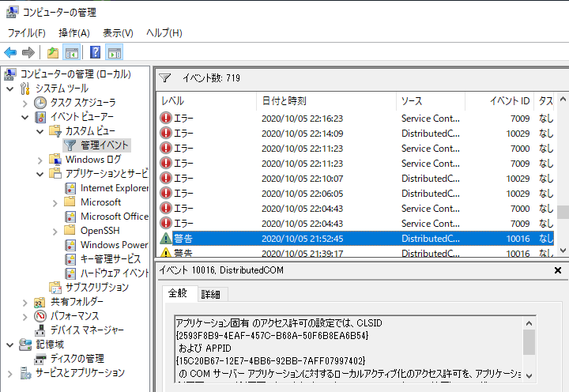Sort events by 日付と時刻 column header

[284, 101]
